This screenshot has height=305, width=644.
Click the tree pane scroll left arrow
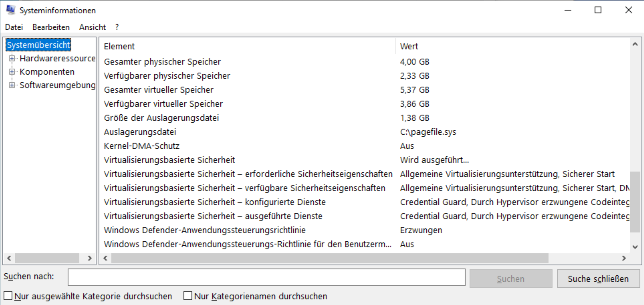click(x=9, y=258)
